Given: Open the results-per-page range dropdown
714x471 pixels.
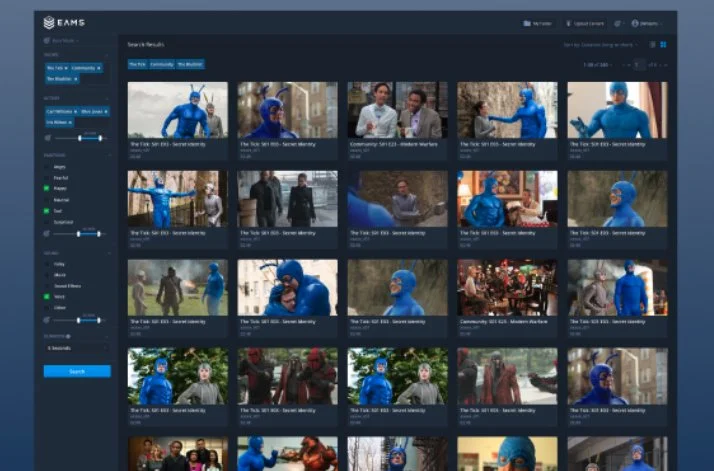Looking at the screenshot, I should point(597,65).
